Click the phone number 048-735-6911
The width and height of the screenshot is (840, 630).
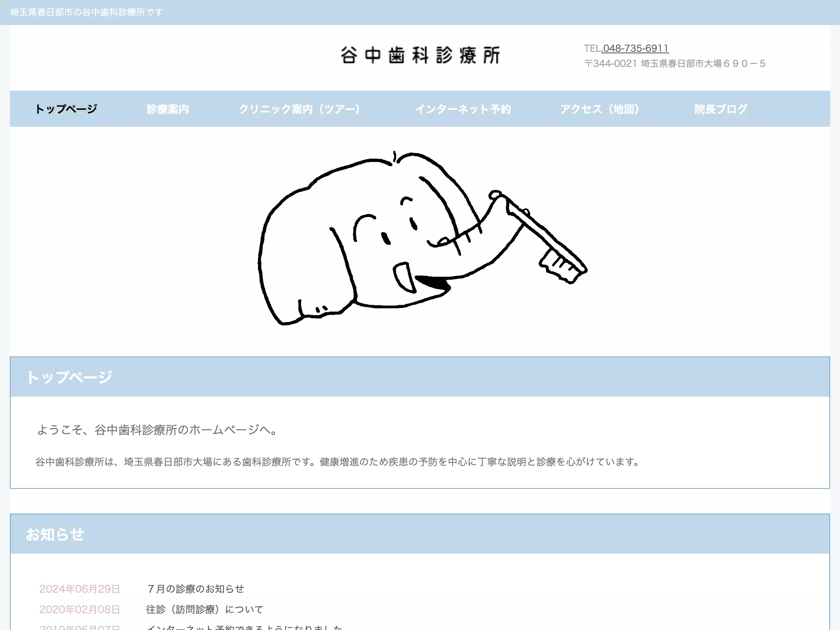pyautogui.click(x=635, y=48)
